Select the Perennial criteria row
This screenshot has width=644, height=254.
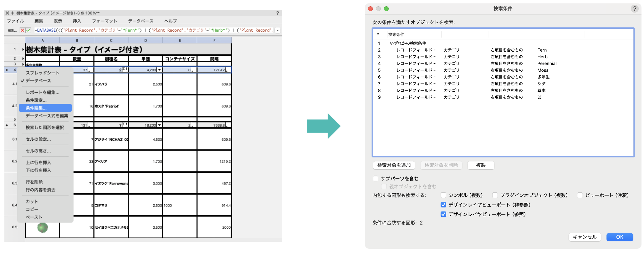click(547, 63)
